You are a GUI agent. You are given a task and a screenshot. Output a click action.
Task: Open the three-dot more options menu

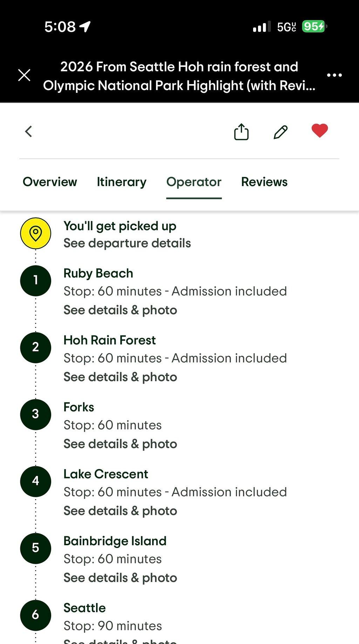tap(334, 75)
